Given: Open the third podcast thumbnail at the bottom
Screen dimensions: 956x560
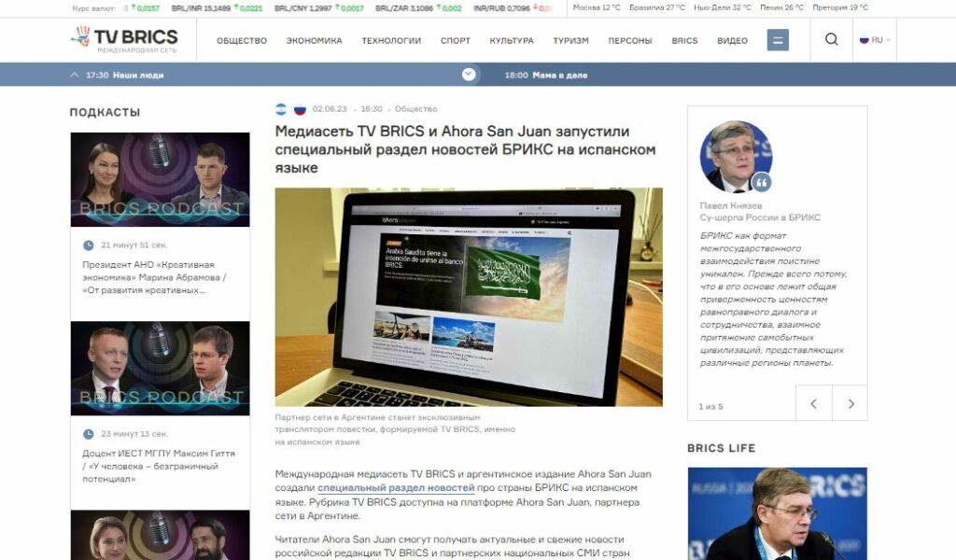Looking at the screenshot, I should coord(160,535).
